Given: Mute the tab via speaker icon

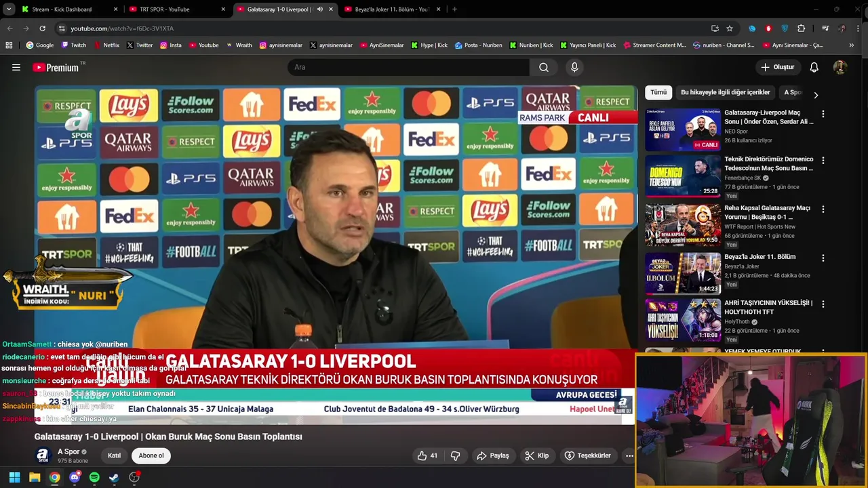Looking at the screenshot, I should coord(320,9).
